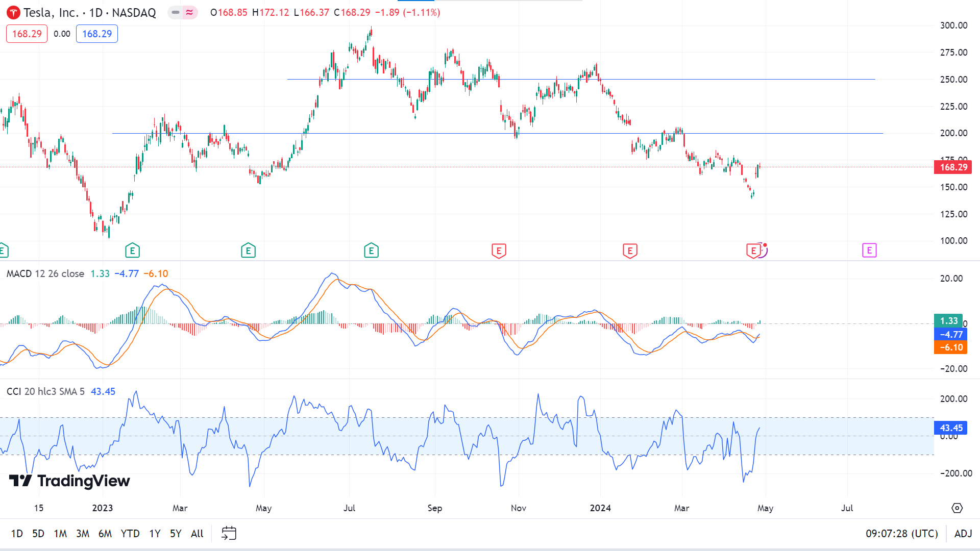Select the All time range
This screenshot has width=980, height=551.
(197, 534)
